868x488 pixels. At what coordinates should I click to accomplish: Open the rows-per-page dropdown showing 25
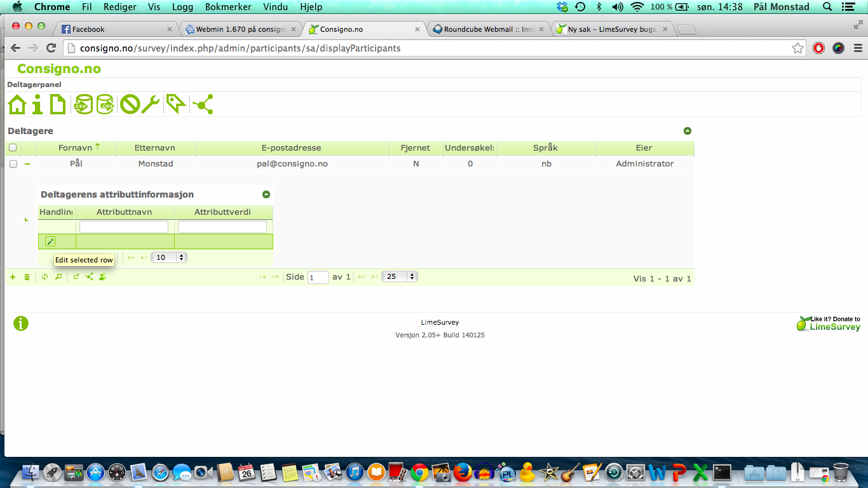tap(399, 276)
